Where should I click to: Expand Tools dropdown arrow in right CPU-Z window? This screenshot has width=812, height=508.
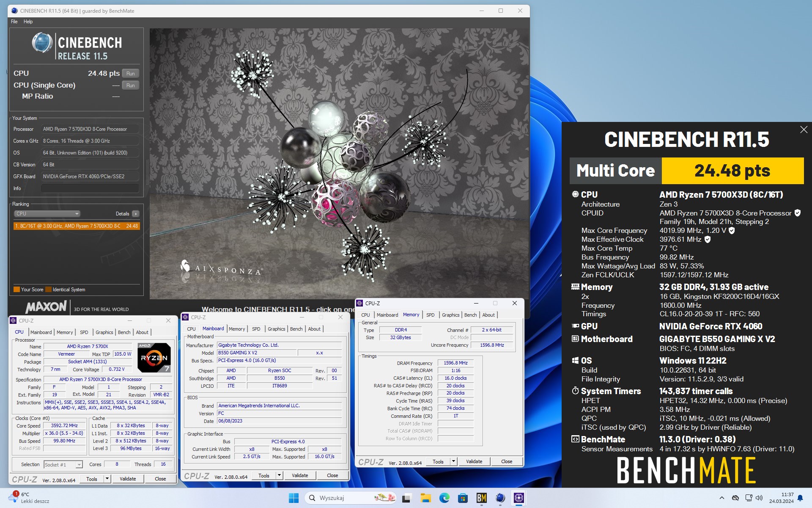(453, 462)
